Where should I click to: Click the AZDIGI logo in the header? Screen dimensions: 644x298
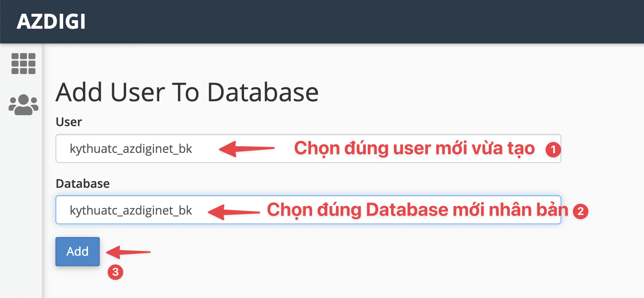point(52,22)
